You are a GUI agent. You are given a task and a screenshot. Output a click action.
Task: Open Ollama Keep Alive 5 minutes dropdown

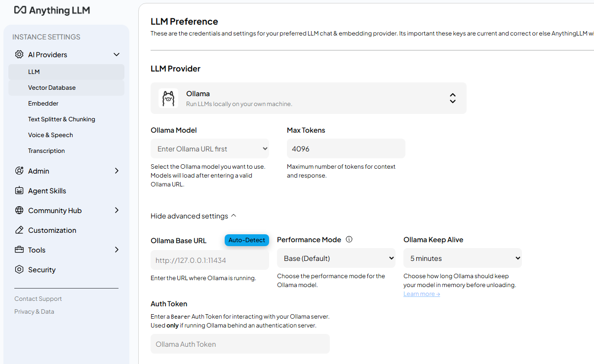[463, 258]
